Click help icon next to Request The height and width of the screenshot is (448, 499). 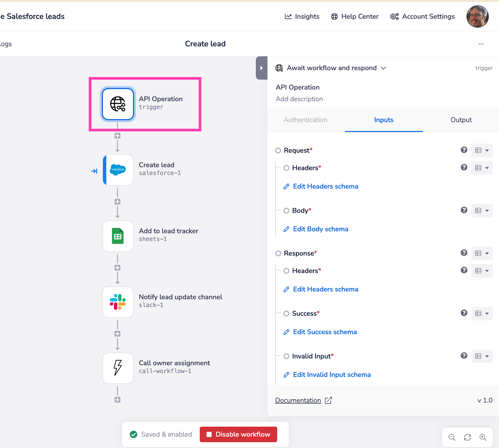pos(464,150)
